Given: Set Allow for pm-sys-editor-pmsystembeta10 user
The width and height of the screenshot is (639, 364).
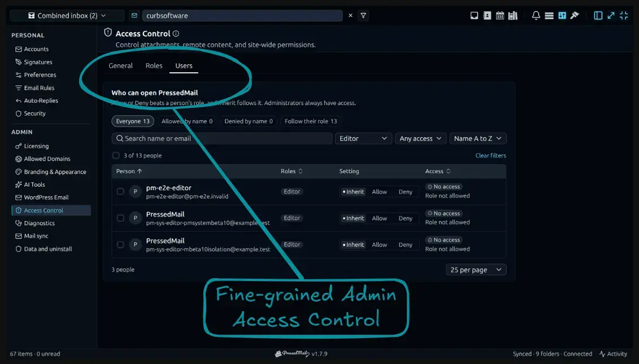Looking at the screenshot, I should click(x=380, y=218).
